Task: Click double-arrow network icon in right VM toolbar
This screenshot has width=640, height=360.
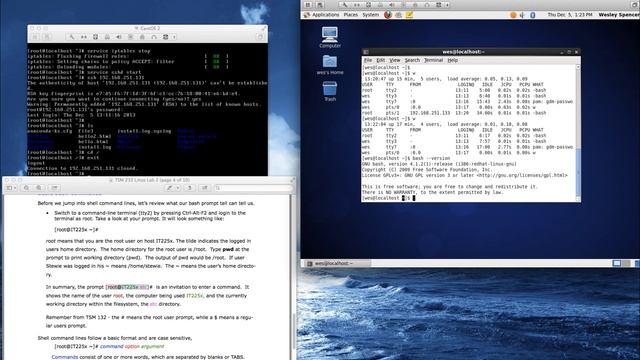Action: [357, 4]
